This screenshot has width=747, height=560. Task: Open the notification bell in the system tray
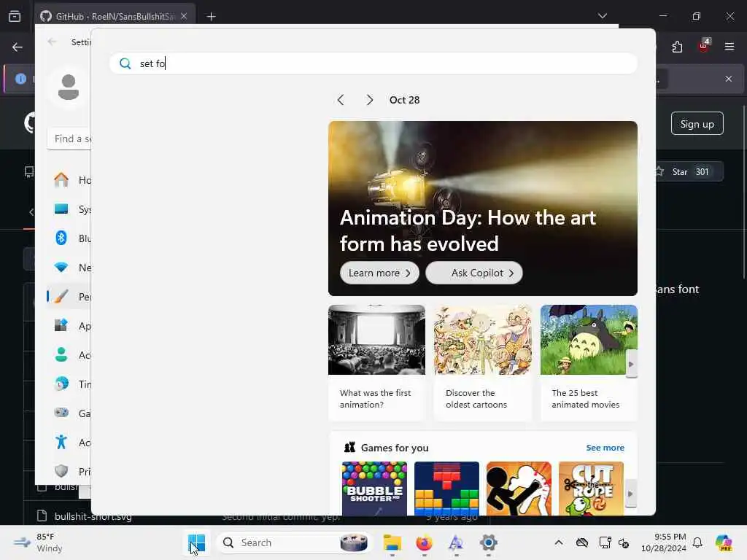click(x=697, y=542)
